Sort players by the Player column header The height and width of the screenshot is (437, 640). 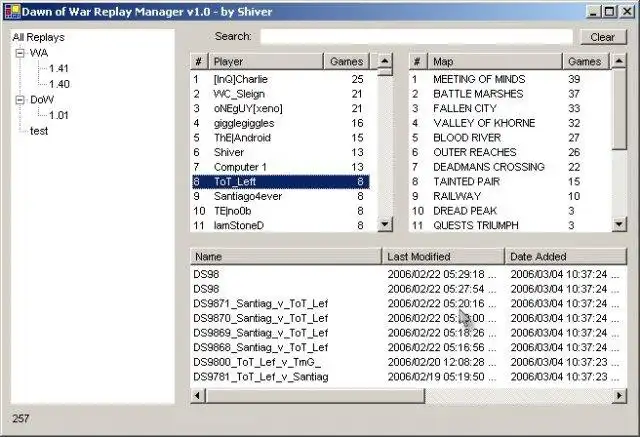[x=267, y=62]
